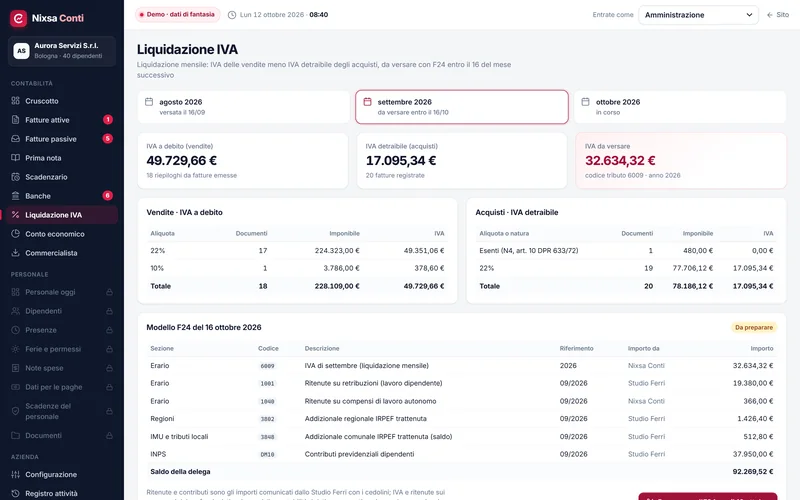Click calendar icon on settembre 2026 card
Screen dimensions: 800x500
(367, 102)
